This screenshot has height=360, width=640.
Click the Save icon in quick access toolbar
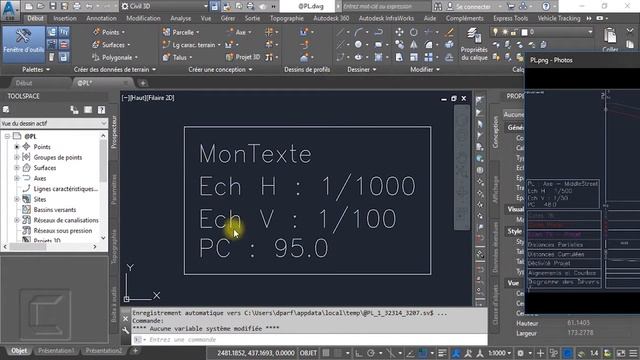[52, 6]
